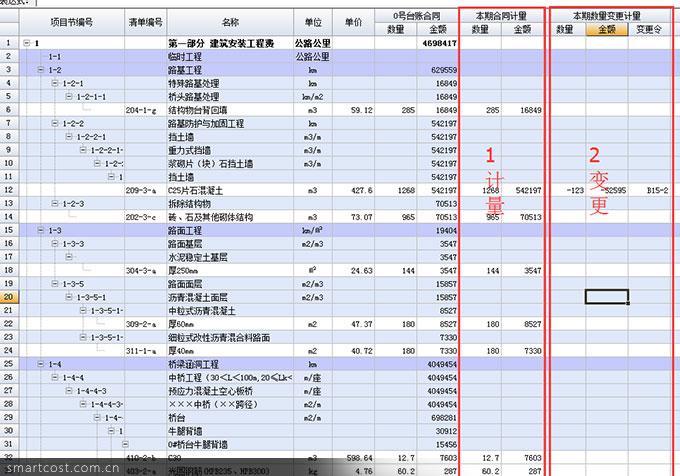This screenshot has width=680, height=476.
Task: Collapse the 1-3-5-1 沥青混凝土面层 node
Action: (x=69, y=297)
